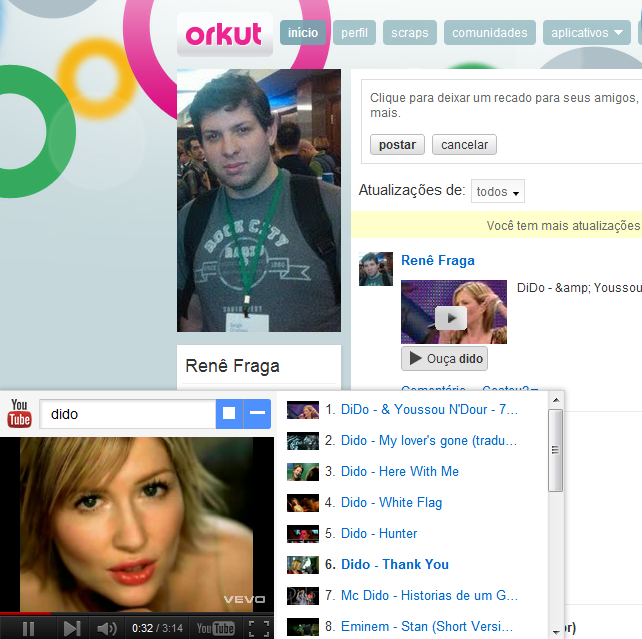
Task: Click the YouTube logo beside search box
Action: (19, 413)
